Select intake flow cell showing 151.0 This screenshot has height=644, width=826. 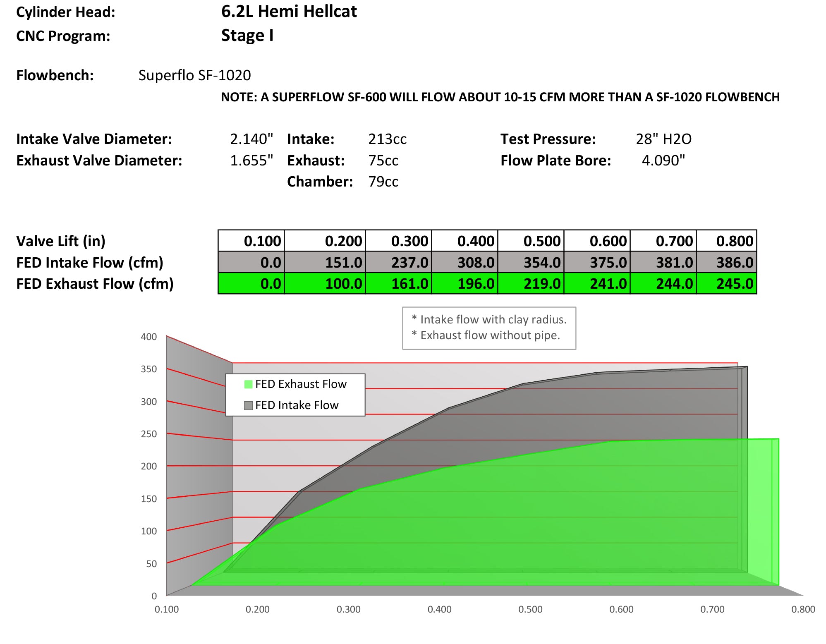click(325, 262)
